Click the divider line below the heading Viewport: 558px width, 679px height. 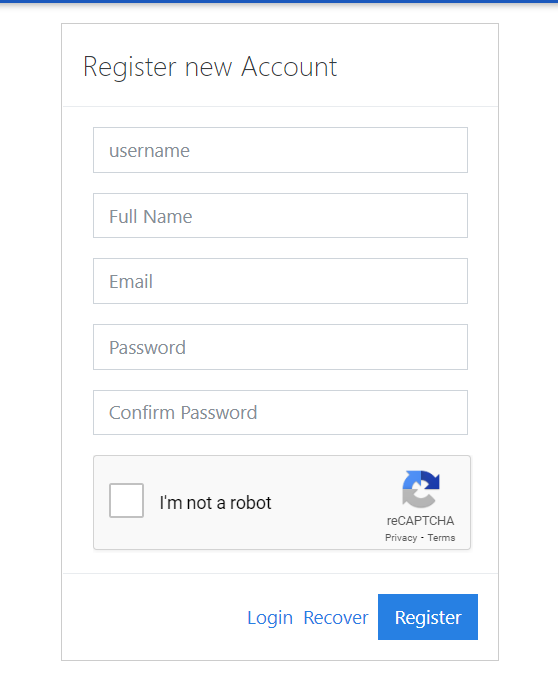[x=280, y=106]
